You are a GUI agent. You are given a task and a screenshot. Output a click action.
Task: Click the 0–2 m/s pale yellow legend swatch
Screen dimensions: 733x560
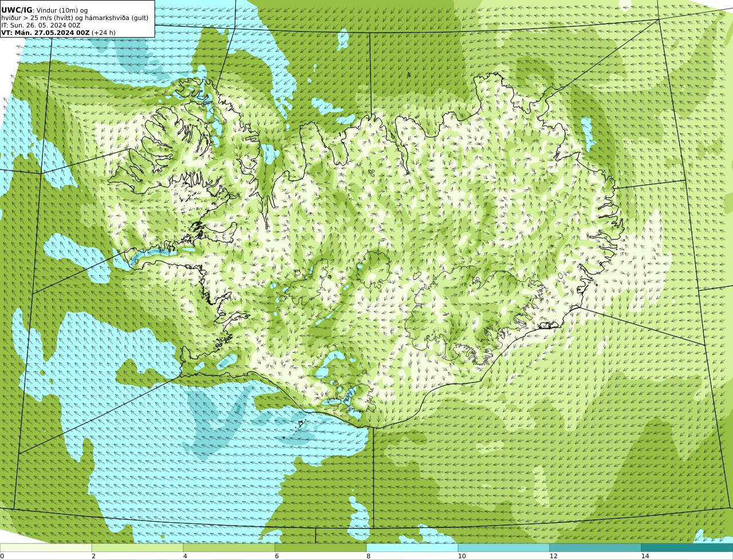pos(46,547)
